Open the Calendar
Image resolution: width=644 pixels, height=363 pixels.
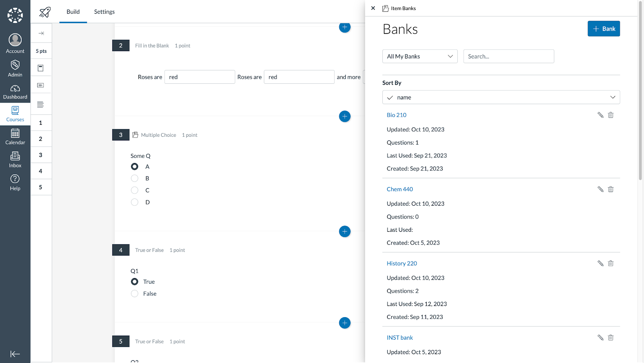[15, 137]
